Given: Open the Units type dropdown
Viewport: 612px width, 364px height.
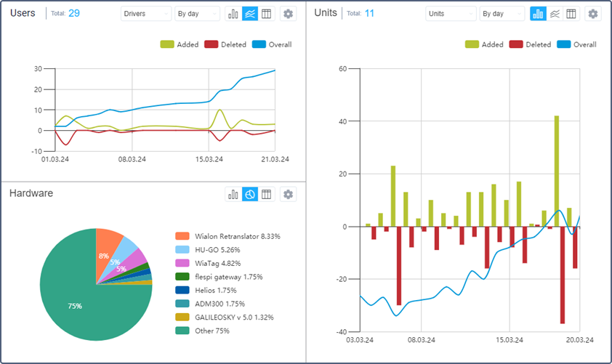Looking at the screenshot, I should point(451,14).
